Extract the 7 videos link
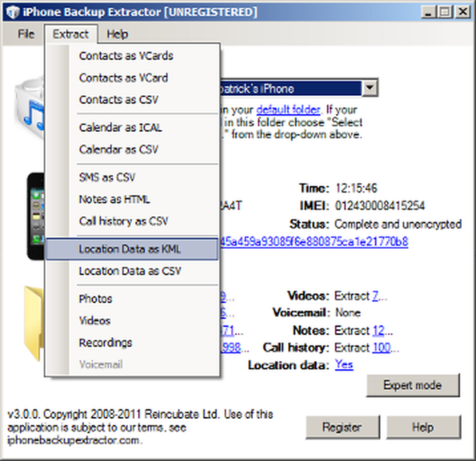Image resolution: width=476 pixels, height=461 pixels. click(375, 296)
